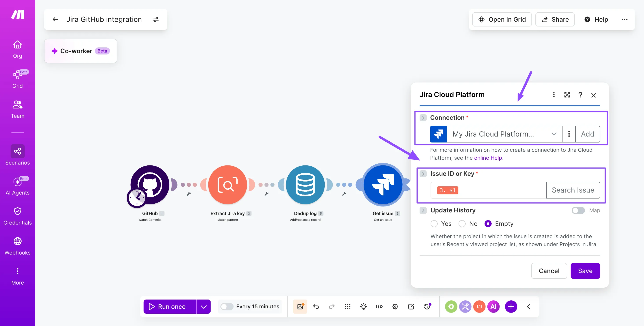644x326 pixels.
Task: Open the More sidebar menu
Action: (x=17, y=276)
